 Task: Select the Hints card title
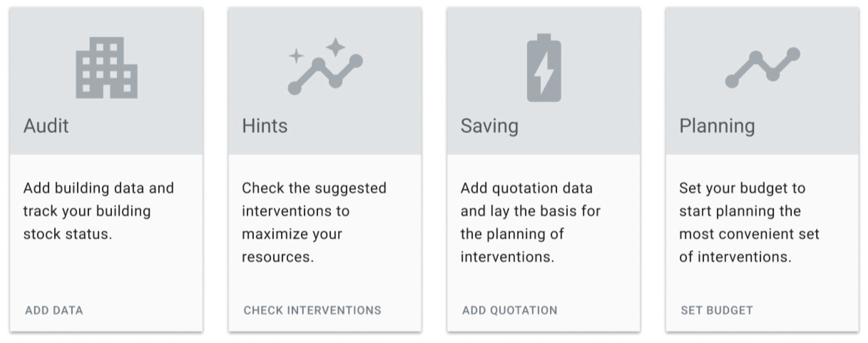(x=265, y=126)
